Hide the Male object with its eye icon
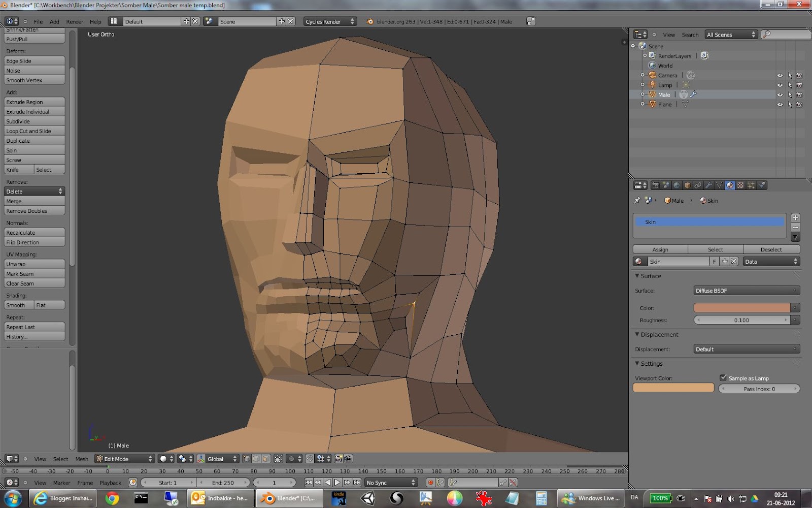This screenshot has width=812, height=508. click(x=780, y=94)
